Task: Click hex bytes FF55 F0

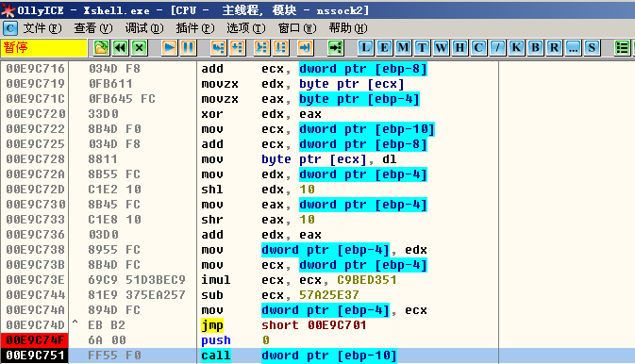Action: pyautogui.click(x=114, y=356)
